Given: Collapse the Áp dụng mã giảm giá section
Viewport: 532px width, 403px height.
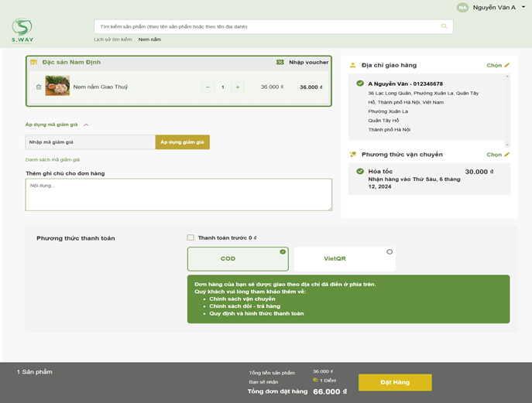Looking at the screenshot, I should (x=86, y=125).
